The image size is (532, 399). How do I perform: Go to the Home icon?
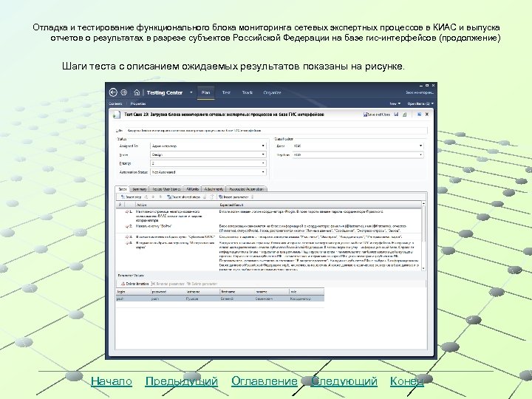(x=137, y=92)
